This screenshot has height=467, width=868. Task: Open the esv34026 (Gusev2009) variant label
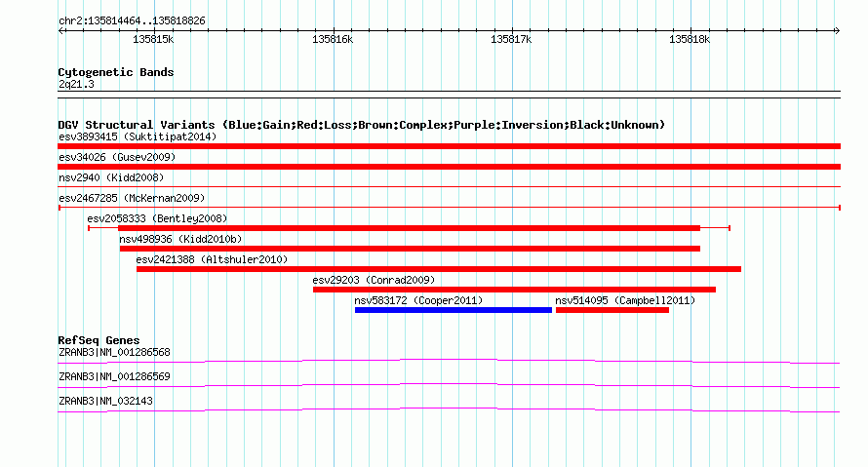(x=117, y=157)
